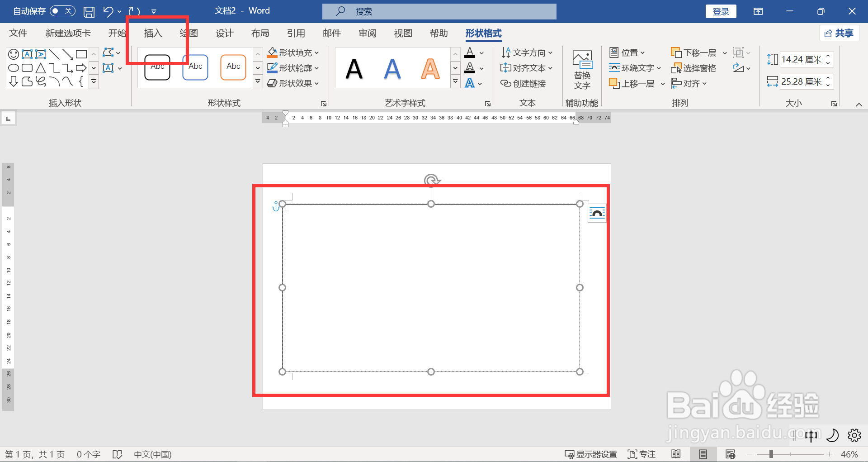Open the Review (审阅) tab
Viewport: 868px width, 462px height.
(367, 33)
